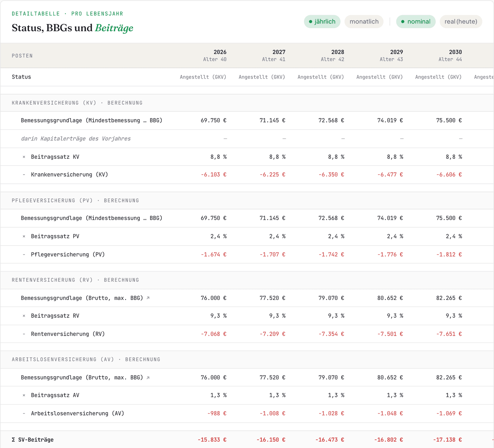This screenshot has height=448, width=494.
Task: Click the Arbeitslosenversicherung (AV) row label
Action: [78, 413]
